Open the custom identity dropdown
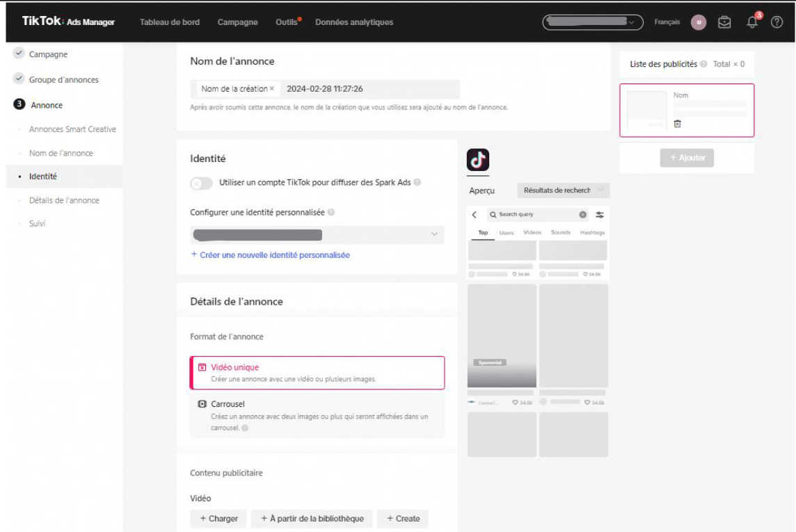The width and height of the screenshot is (796, 532). tap(317, 235)
